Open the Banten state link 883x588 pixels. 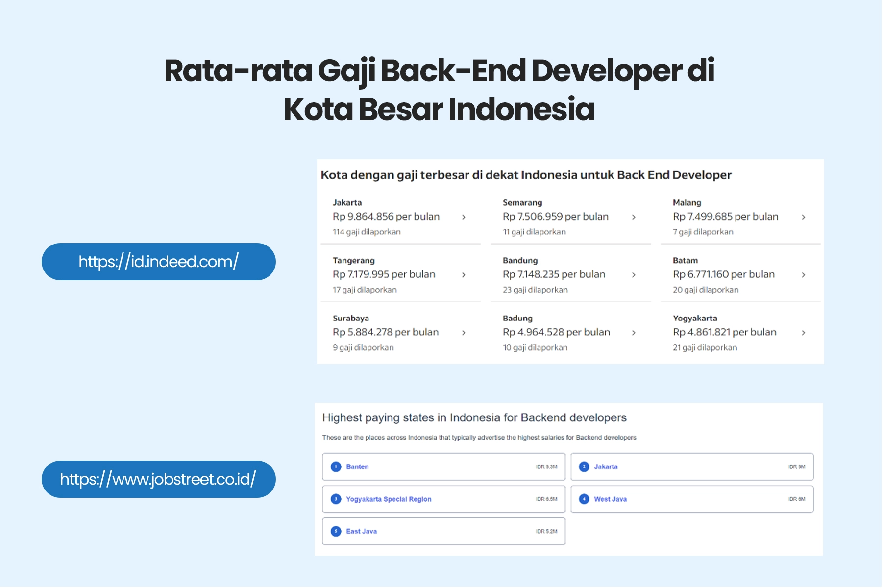click(357, 466)
